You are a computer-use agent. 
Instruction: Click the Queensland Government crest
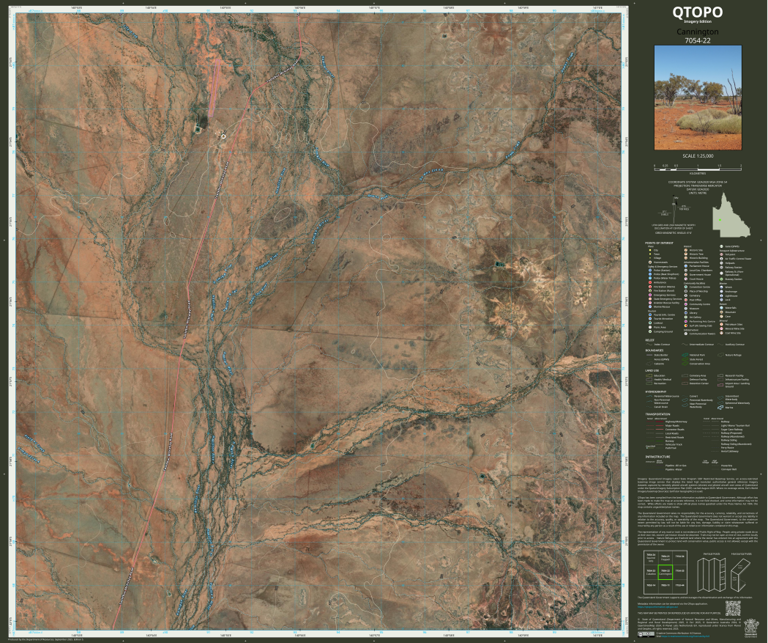[751, 628]
